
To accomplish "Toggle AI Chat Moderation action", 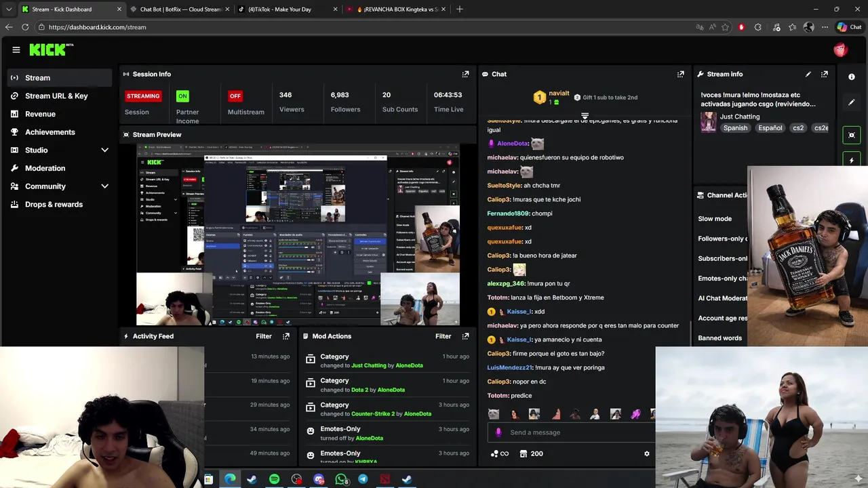I will 722,298.
